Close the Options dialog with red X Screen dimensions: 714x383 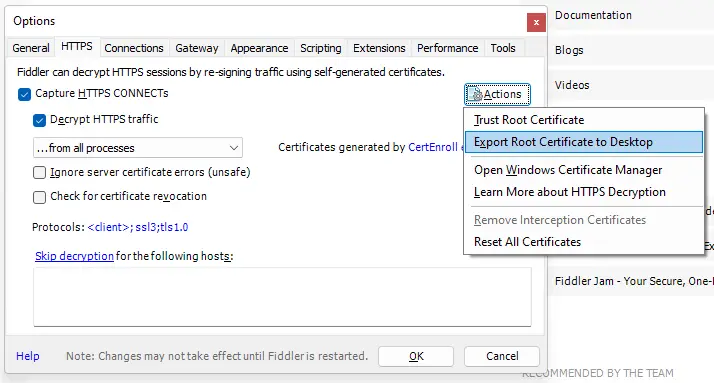(536, 22)
